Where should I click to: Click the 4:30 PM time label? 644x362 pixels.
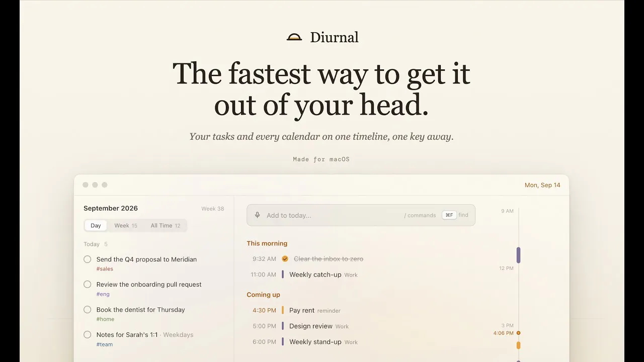tap(265, 310)
